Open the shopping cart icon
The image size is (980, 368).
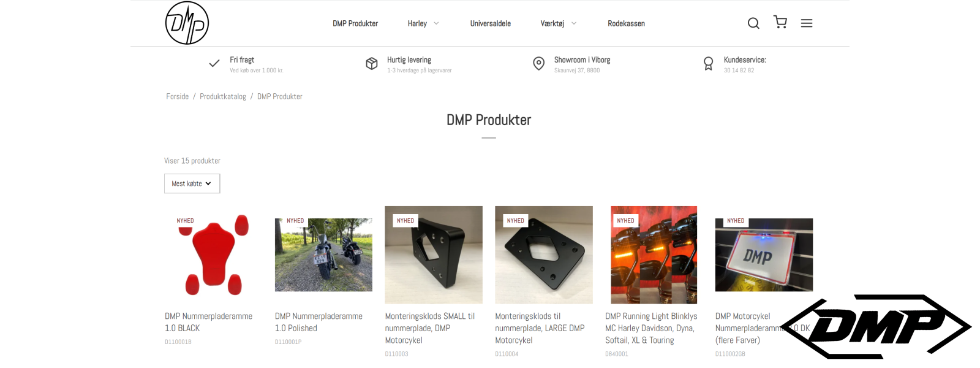780,22
